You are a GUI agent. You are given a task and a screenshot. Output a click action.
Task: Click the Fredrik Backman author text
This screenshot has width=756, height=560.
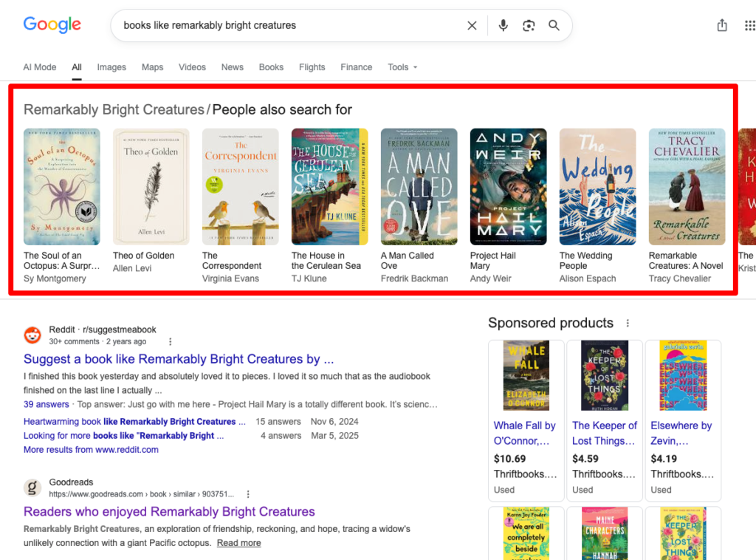click(x=414, y=279)
